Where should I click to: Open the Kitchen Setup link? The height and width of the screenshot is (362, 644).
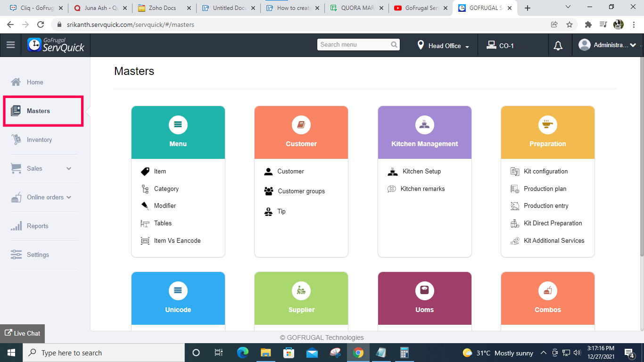(x=421, y=172)
